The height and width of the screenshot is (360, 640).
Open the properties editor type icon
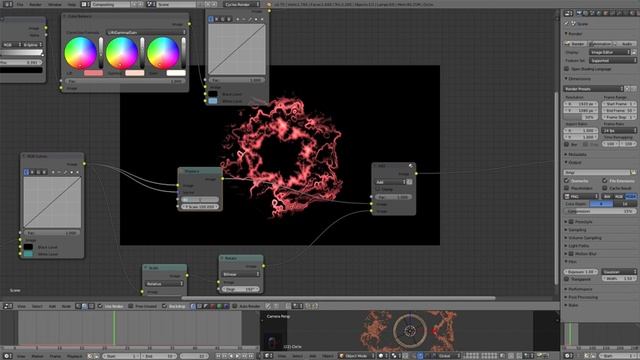pos(568,13)
